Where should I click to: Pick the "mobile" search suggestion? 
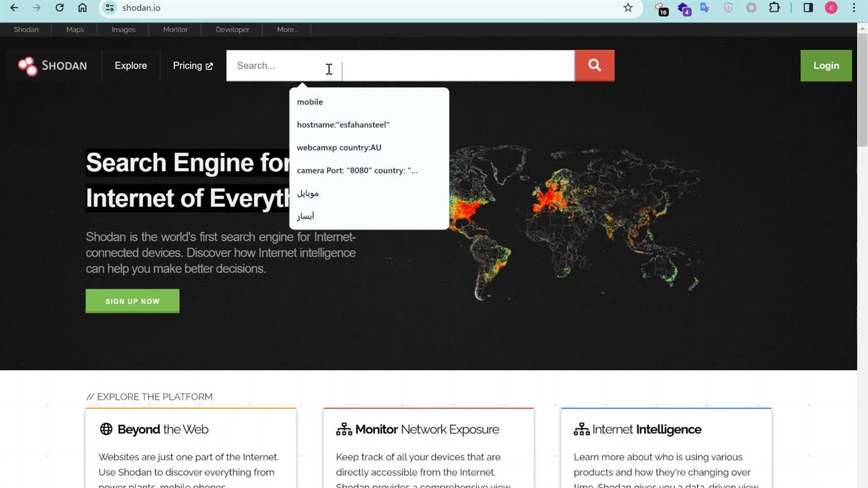310,102
